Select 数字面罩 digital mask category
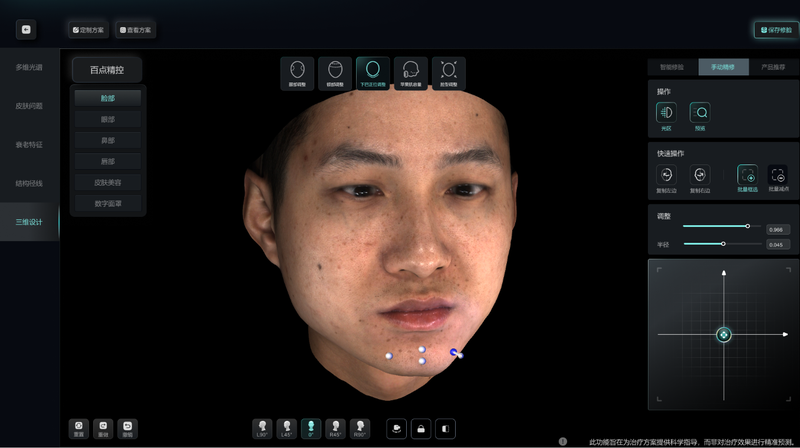Image resolution: width=800 pixels, height=448 pixels. click(108, 204)
